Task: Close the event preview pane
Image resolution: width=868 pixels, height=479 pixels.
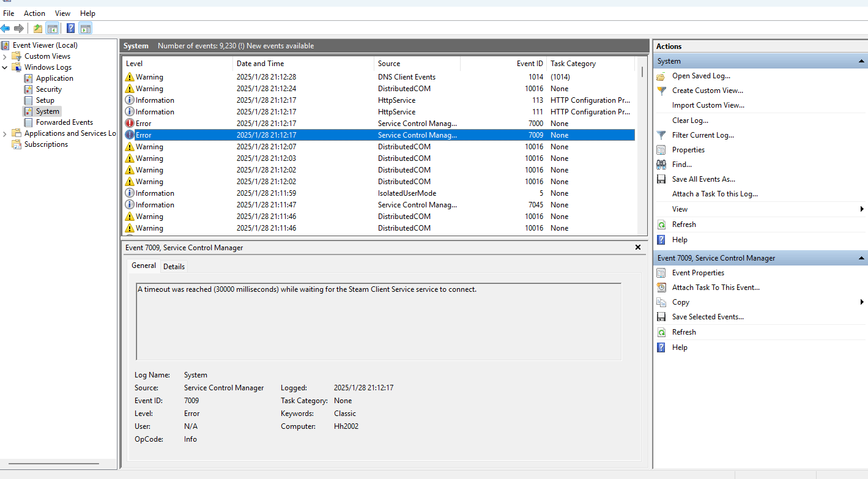Action: [638, 247]
